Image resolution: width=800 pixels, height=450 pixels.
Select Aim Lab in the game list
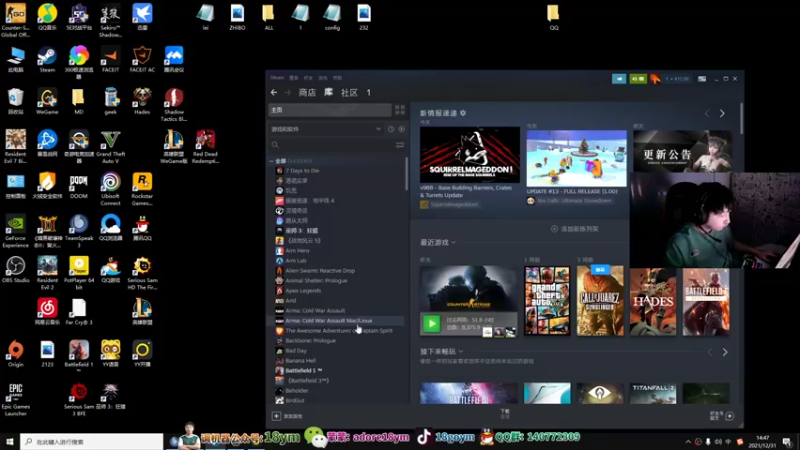pyautogui.click(x=296, y=260)
